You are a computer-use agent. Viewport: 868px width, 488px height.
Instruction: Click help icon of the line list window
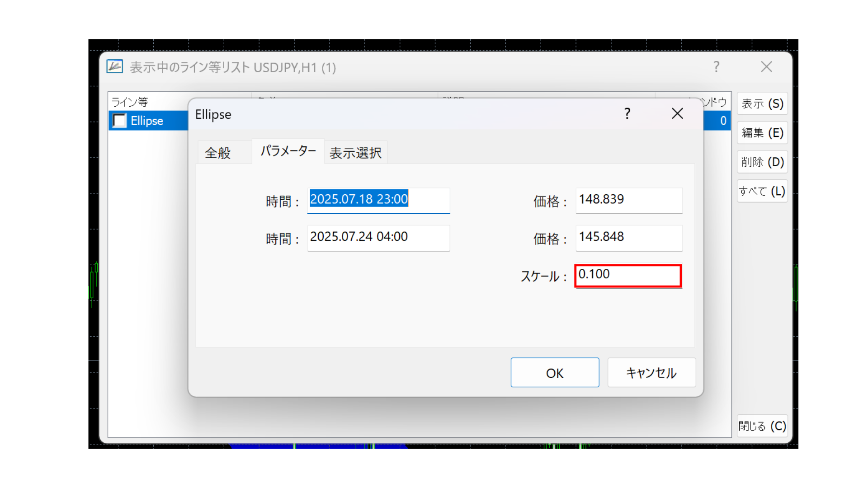(x=717, y=67)
